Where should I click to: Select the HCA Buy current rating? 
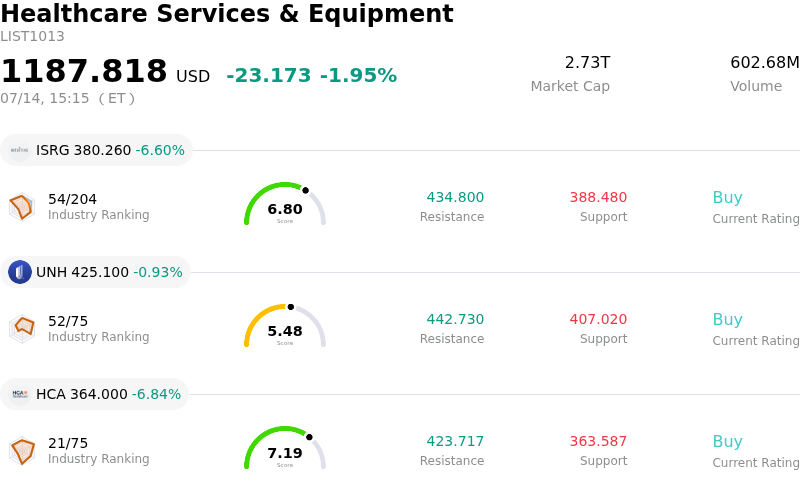click(x=728, y=441)
